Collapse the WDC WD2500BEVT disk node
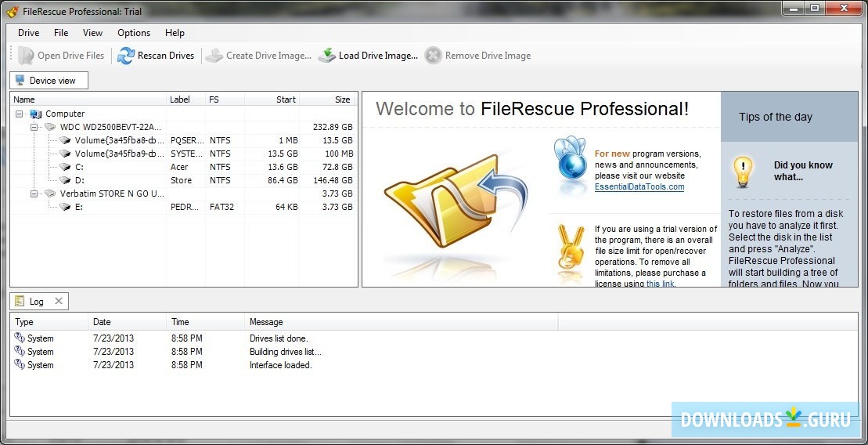The height and width of the screenshot is (445, 868). pos(34,127)
